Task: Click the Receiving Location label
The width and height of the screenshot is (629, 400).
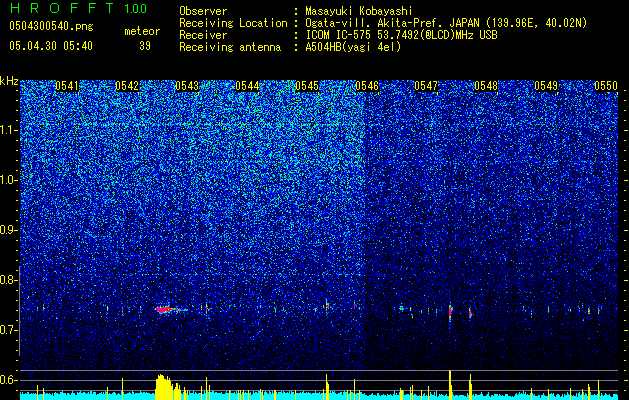Action: point(233,23)
